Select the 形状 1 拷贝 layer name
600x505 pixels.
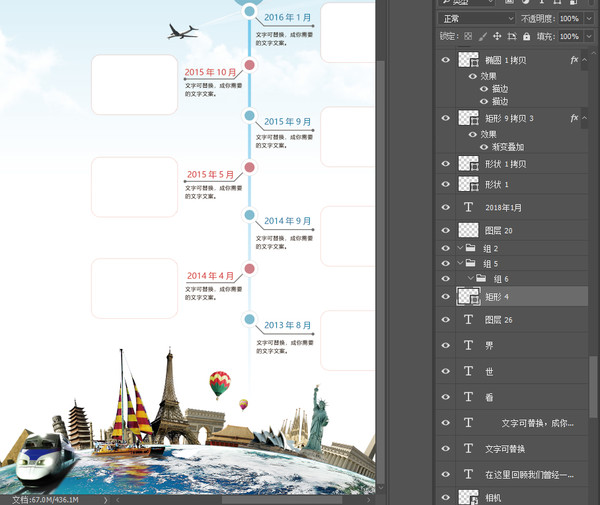click(505, 164)
